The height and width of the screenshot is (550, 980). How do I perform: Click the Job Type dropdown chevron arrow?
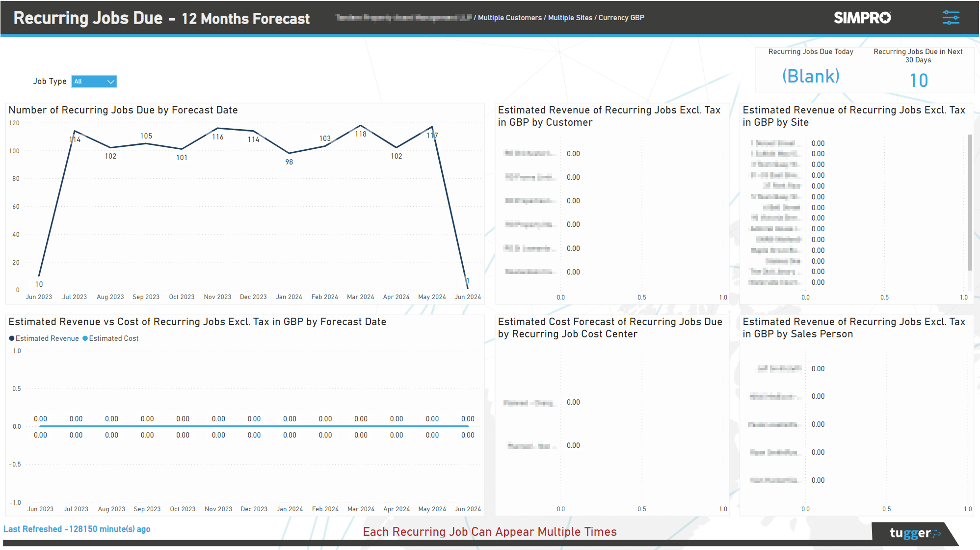111,82
